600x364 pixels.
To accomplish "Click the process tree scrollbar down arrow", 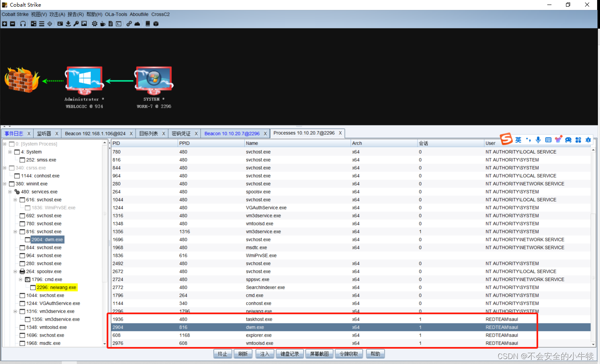I will [x=104, y=344].
